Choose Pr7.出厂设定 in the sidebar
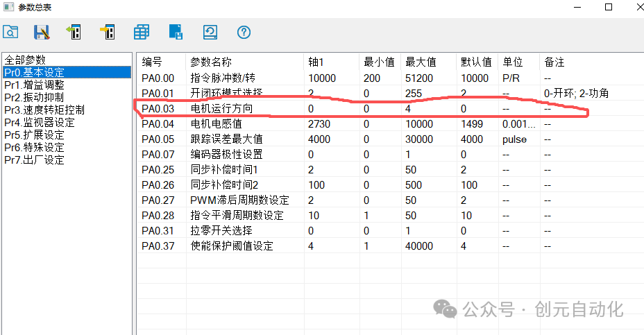The image size is (644, 335). tap(35, 160)
